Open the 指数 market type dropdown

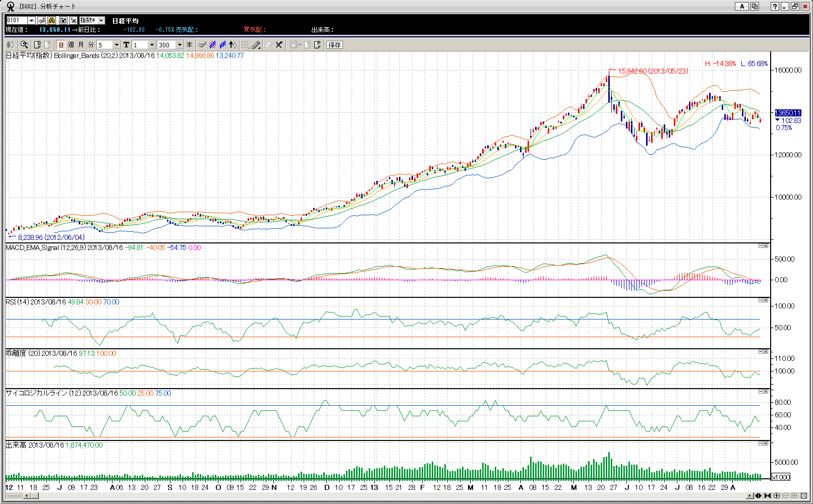coord(101,20)
